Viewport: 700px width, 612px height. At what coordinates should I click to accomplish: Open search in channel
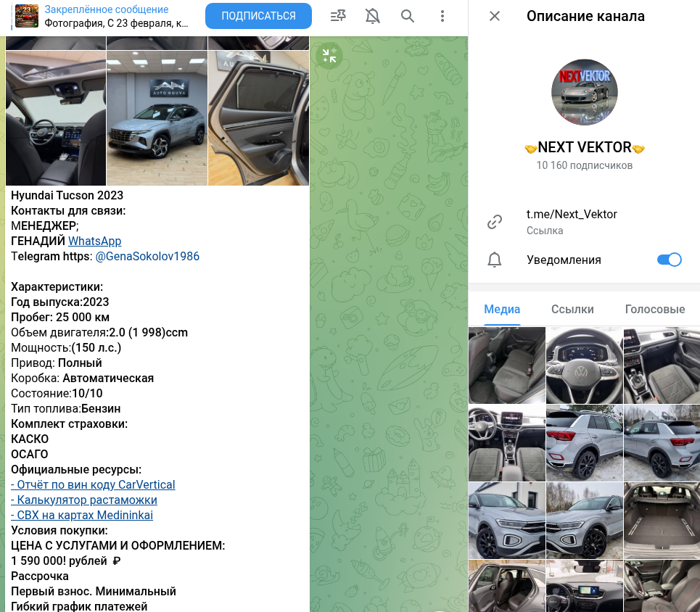tap(408, 16)
